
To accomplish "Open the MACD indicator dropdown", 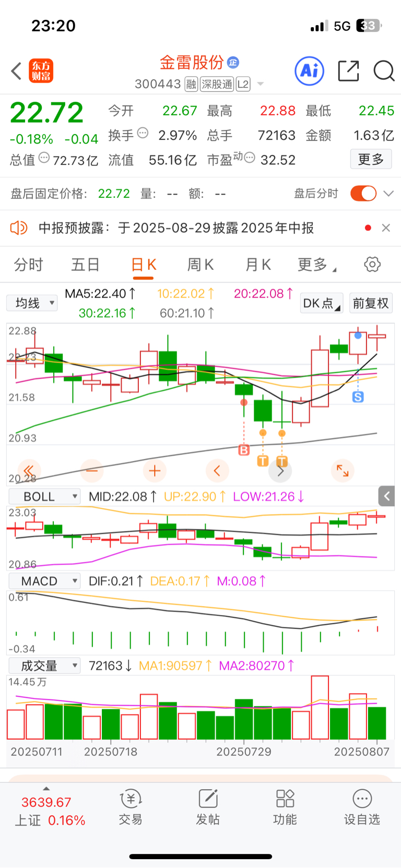I will (44, 581).
